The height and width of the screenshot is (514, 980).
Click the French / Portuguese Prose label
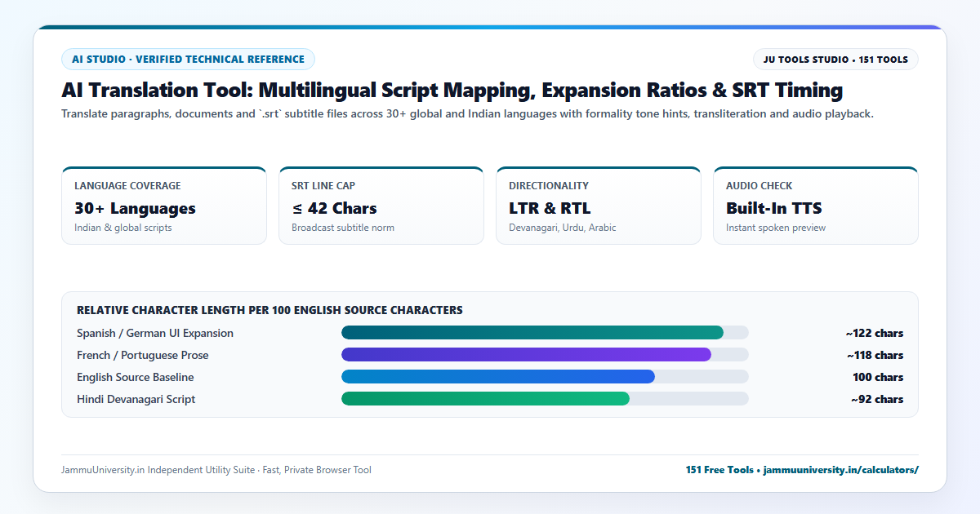click(143, 355)
